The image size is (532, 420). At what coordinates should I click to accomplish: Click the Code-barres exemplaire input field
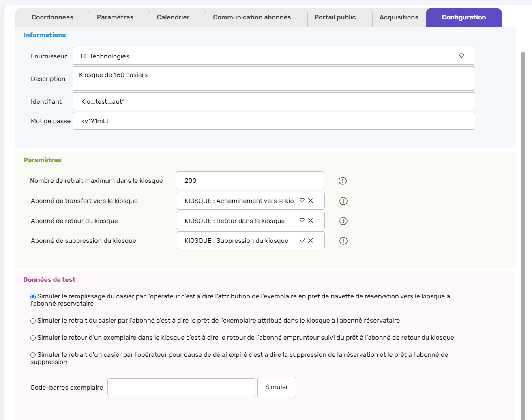coord(181,387)
